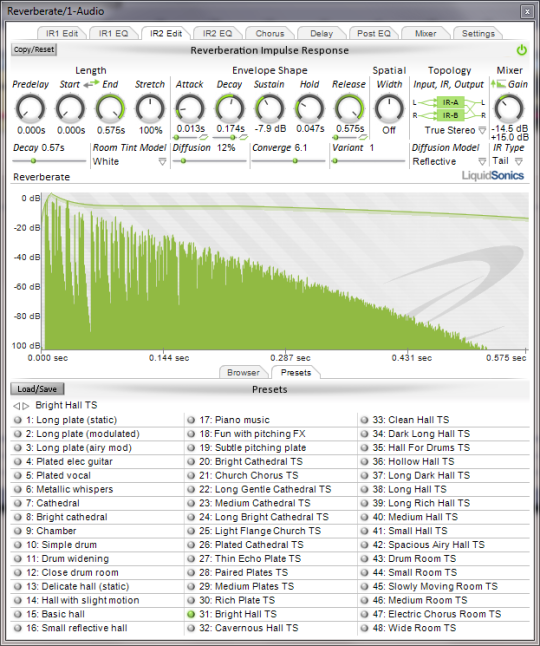Toggle the green IR2 power icon
This screenshot has width=540, height=646.
521,50
